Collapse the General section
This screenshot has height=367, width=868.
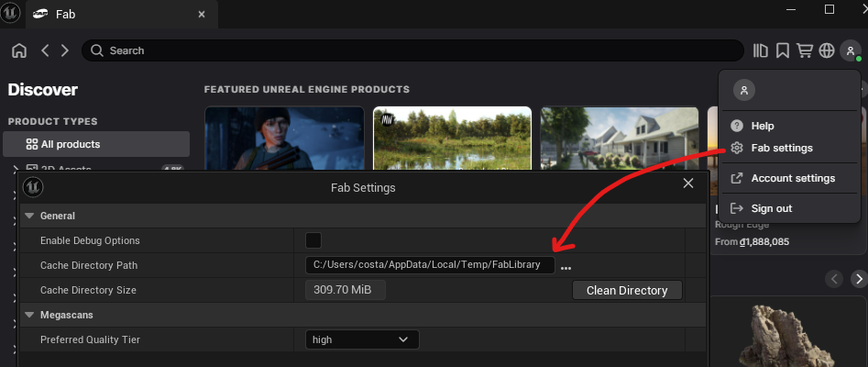tap(29, 216)
